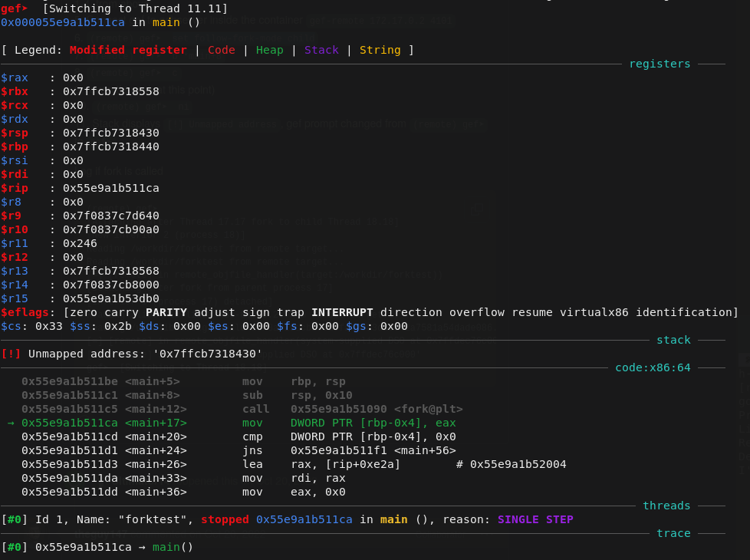
Task: Click the threads section label
Action: pyautogui.click(x=666, y=505)
